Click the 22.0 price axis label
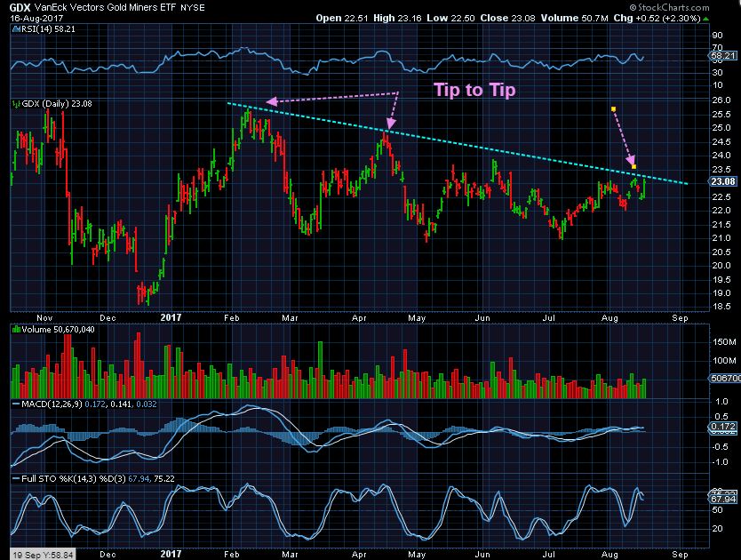741x560 pixels. (721, 210)
